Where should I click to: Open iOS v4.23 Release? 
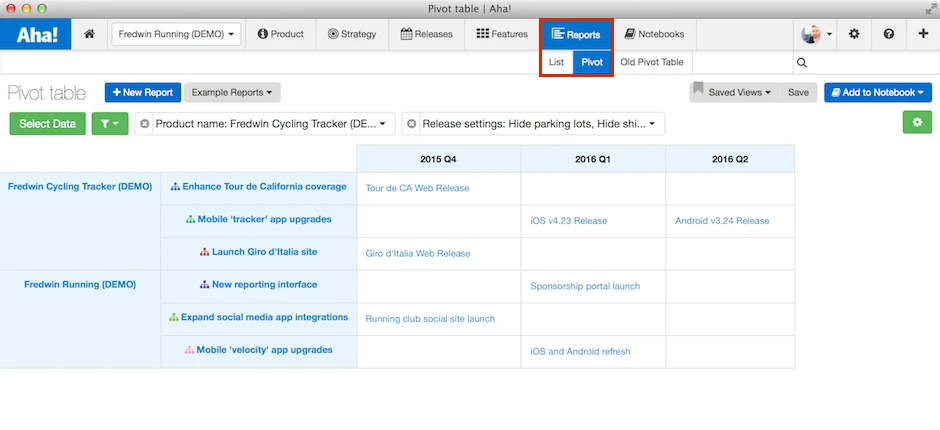pos(568,221)
